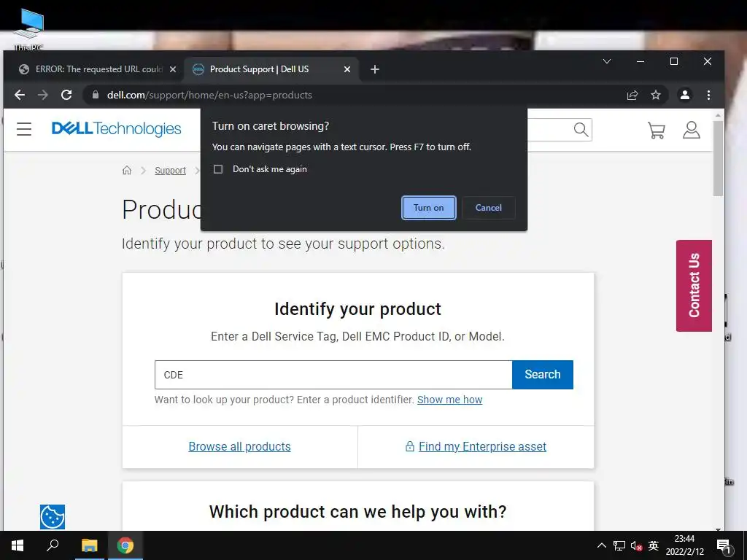The height and width of the screenshot is (560, 747).
Task: Close the Product Support Dell tab
Action: coord(347,69)
